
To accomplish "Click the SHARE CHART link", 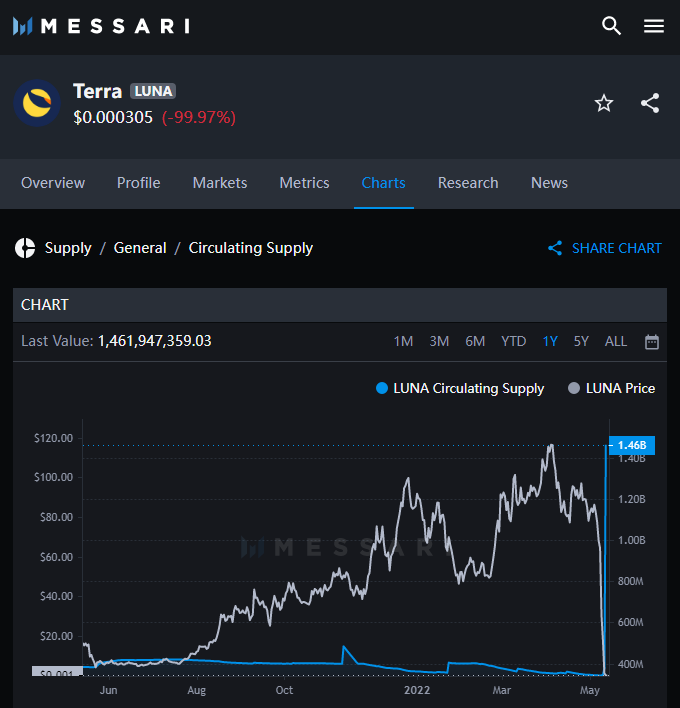I will (x=605, y=248).
